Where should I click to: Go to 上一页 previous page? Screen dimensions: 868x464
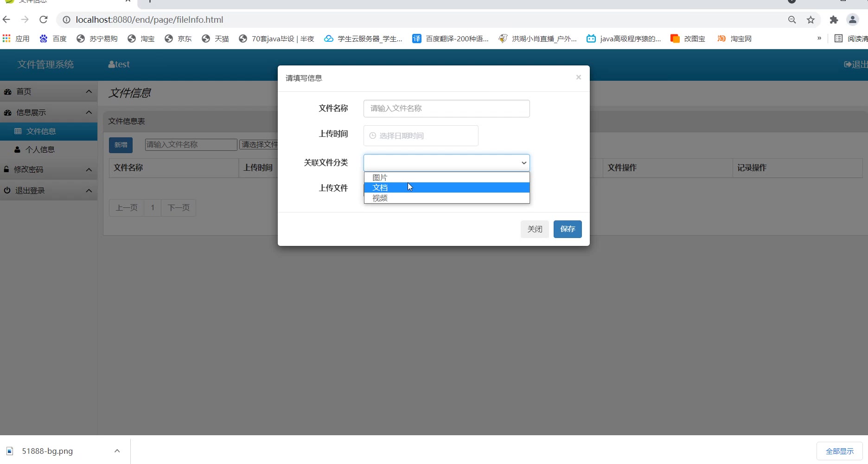127,207
